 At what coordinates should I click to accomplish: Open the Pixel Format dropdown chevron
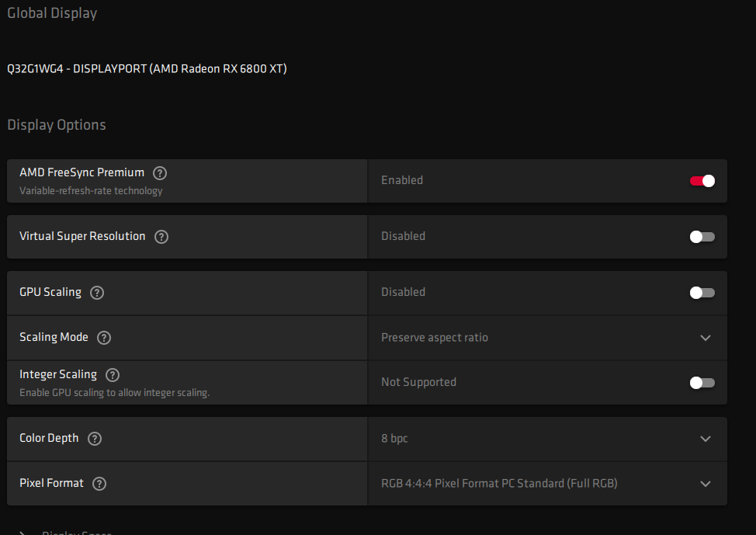tap(706, 484)
